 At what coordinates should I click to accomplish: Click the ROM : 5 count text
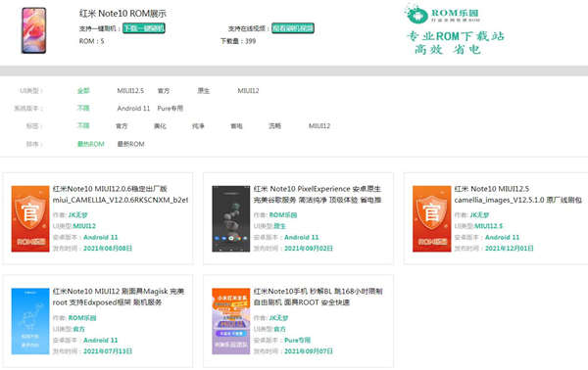[x=91, y=41]
